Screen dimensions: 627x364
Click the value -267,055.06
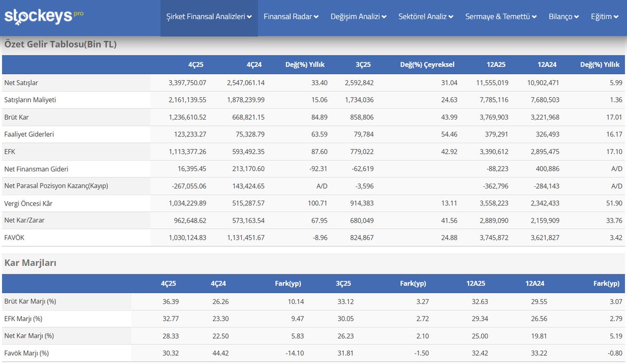point(189,186)
